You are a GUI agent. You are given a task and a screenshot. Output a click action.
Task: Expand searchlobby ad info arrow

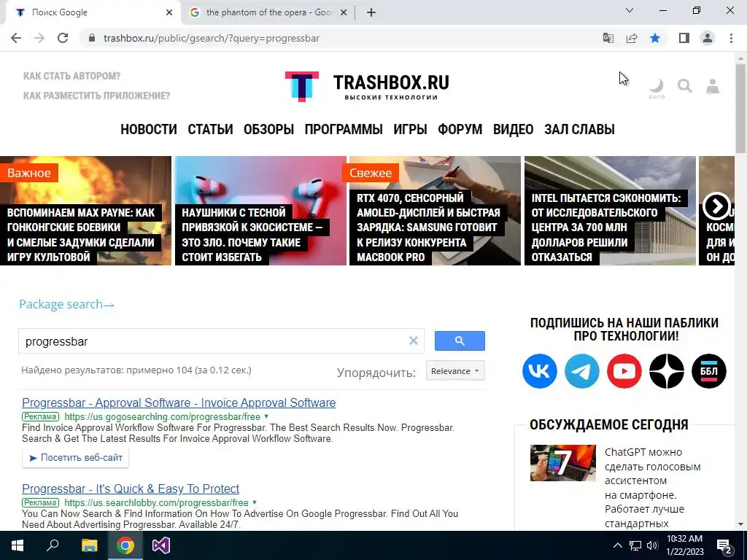coord(255,502)
